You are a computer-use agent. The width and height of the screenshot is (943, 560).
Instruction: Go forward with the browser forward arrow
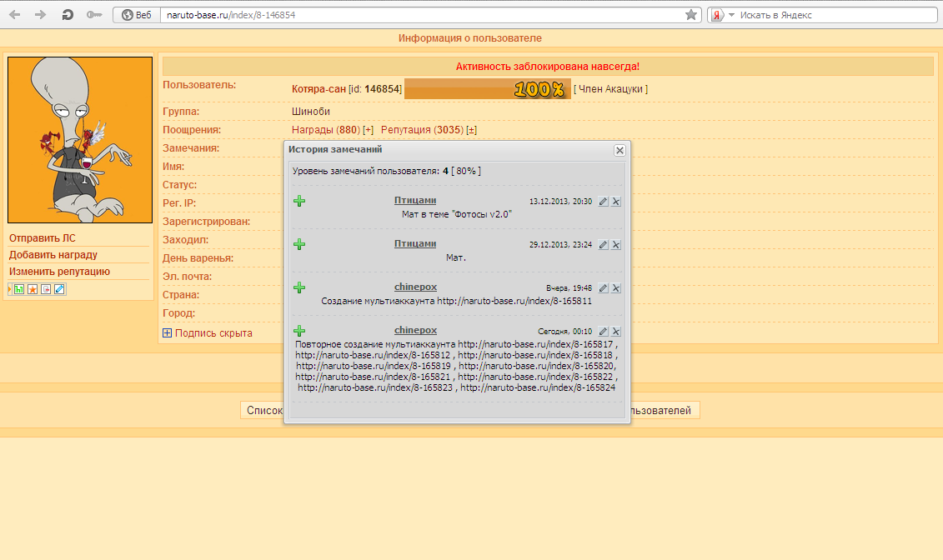tap(40, 14)
